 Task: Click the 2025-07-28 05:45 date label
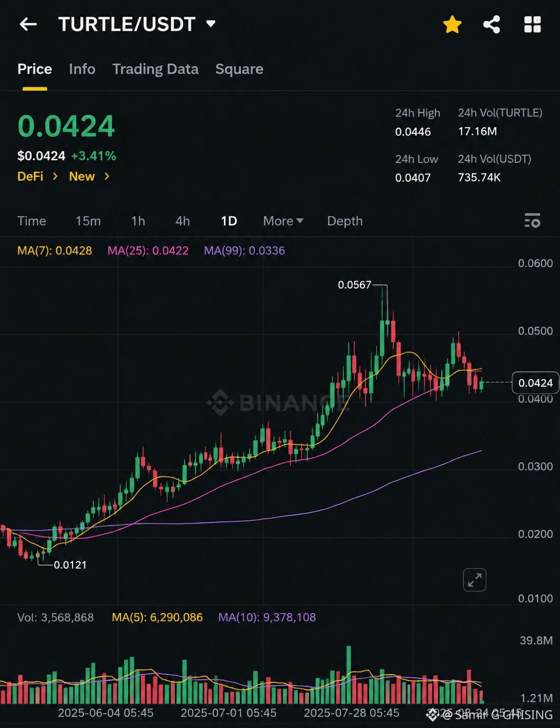[352, 713]
